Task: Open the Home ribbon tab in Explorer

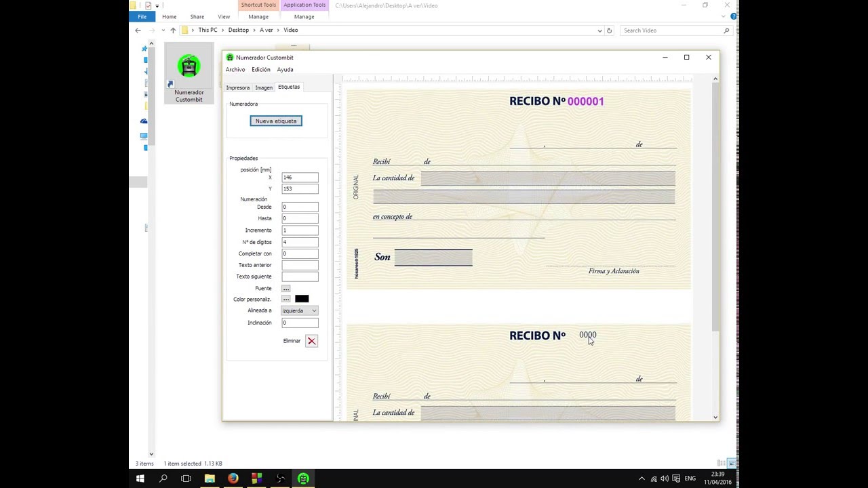Action: pyautogui.click(x=170, y=17)
